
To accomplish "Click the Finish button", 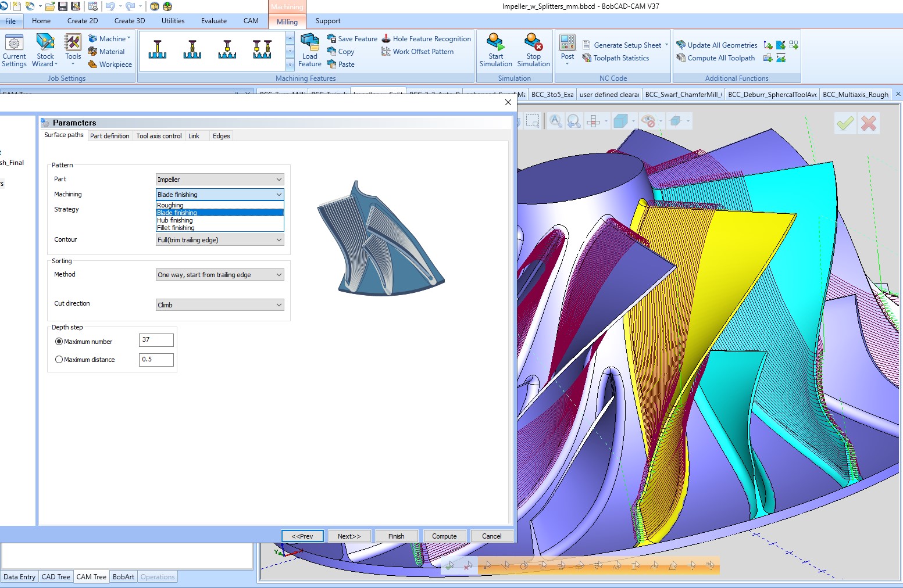I will pyautogui.click(x=397, y=536).
